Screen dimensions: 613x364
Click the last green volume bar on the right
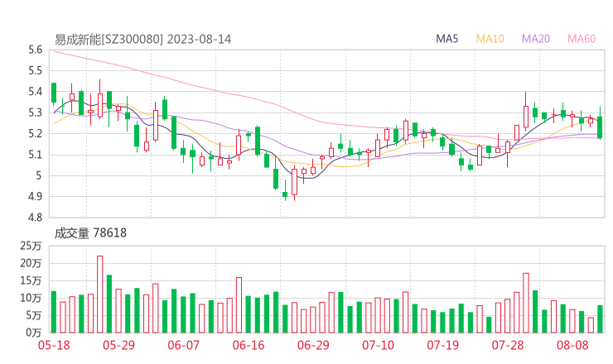click(x=600, y=319)
